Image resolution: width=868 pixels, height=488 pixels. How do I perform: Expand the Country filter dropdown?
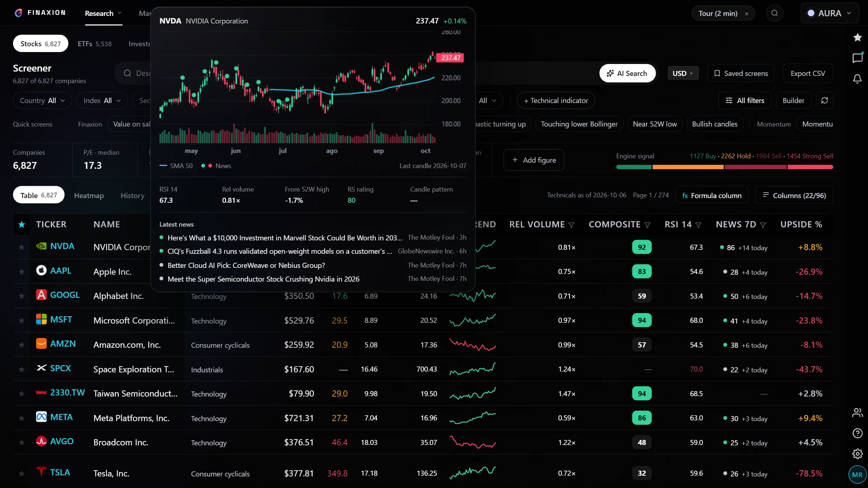pyautogui.click(x=42, y=100)
